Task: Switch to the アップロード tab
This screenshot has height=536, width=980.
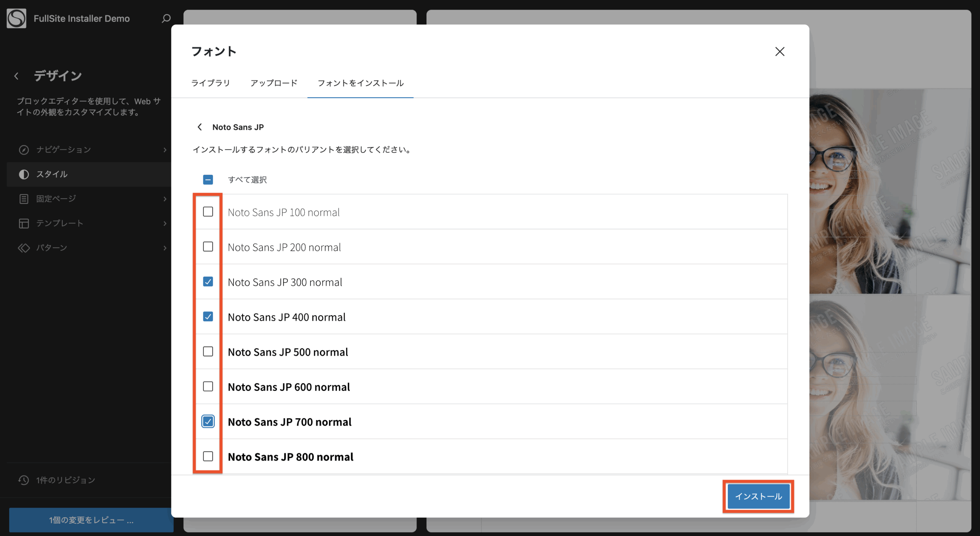Action: point(274,83)
